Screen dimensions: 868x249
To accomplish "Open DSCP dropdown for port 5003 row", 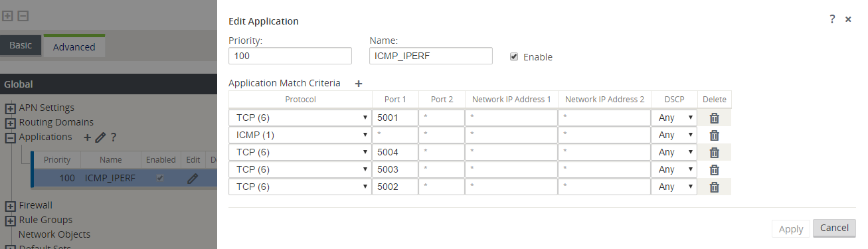I will [674, 169].
